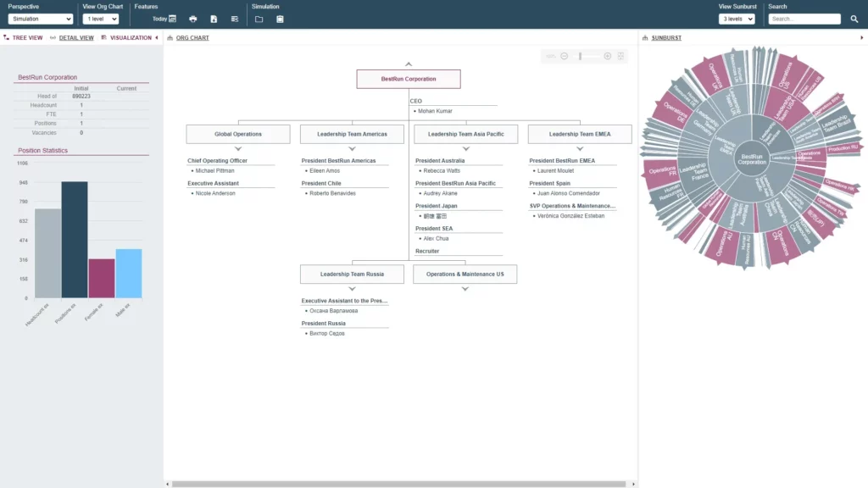Switch to the Detail View tab
The height and width of the screenshot is (488, 868).
[76, 37]
